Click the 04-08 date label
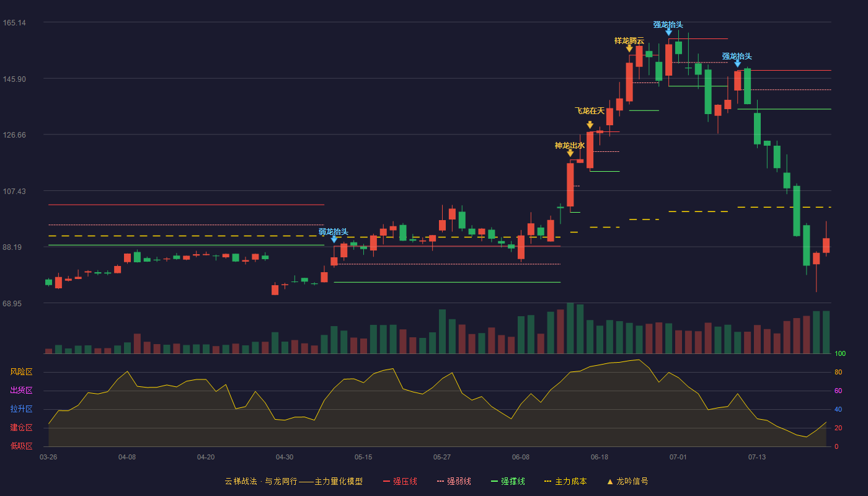 (127, 457)
